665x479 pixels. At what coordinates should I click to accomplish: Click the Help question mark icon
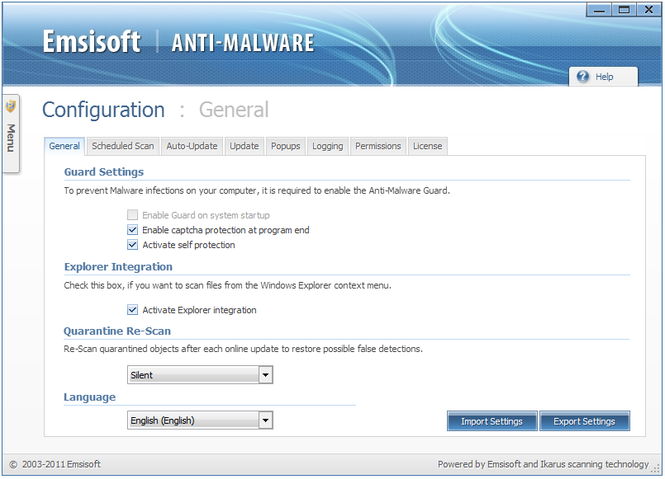pos(583,76)
